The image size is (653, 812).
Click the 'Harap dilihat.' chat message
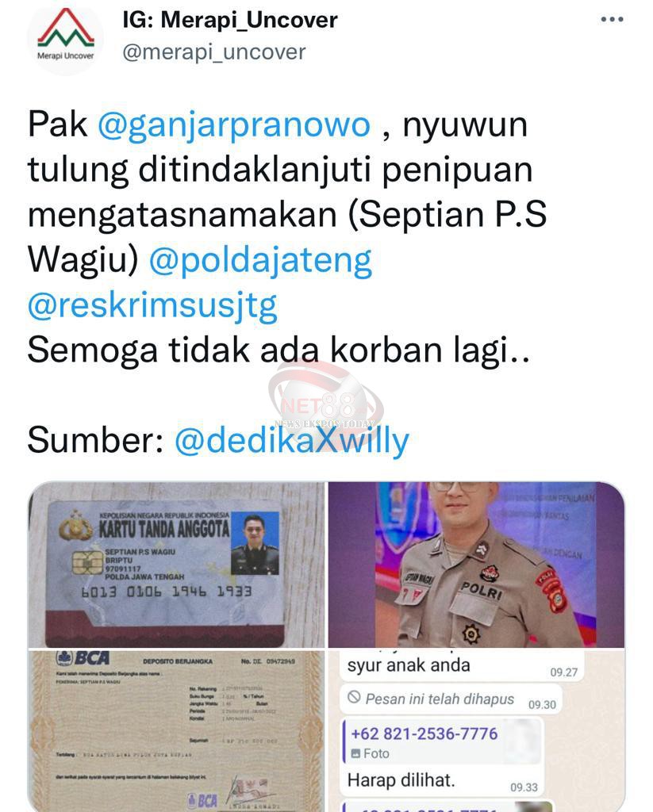tap(401, 780)
